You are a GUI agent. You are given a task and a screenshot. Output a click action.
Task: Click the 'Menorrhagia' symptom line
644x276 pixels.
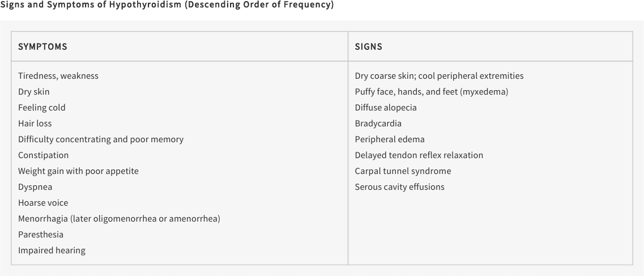pos(119,219)
